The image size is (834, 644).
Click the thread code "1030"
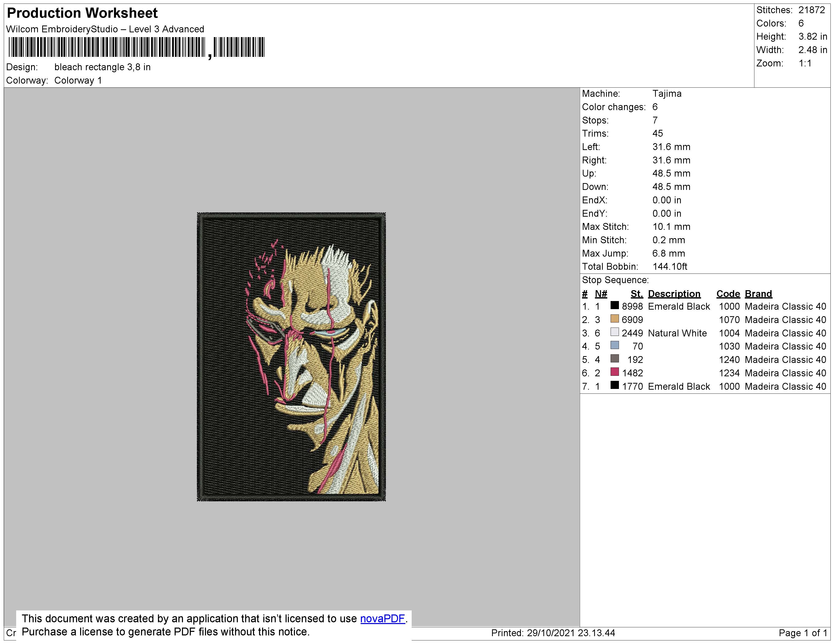(x=729, y=346)
